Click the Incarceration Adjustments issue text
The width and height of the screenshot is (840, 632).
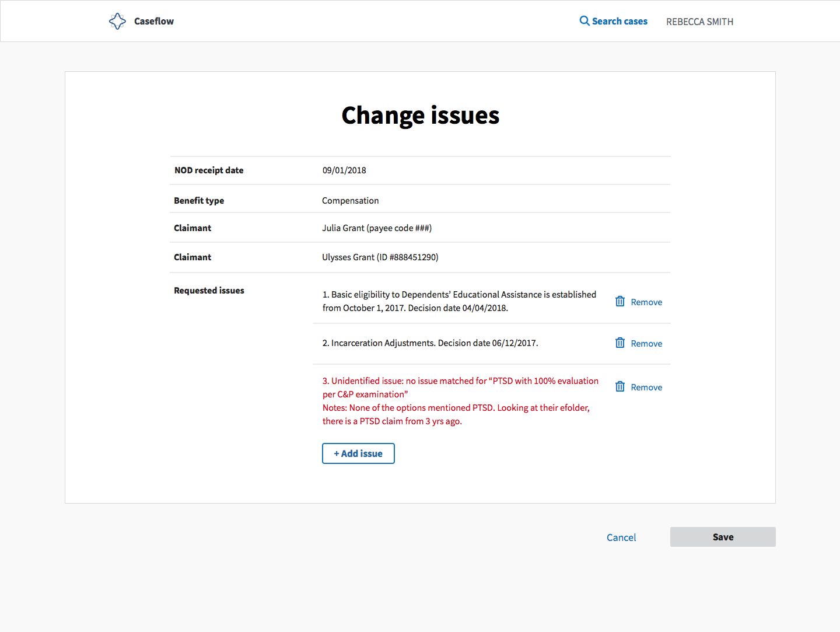point(430,343)
